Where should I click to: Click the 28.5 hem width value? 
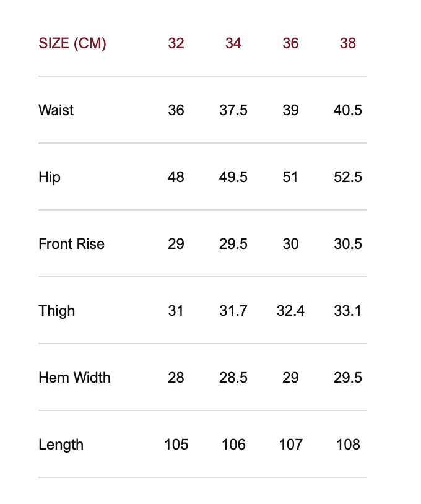point(233,378)
